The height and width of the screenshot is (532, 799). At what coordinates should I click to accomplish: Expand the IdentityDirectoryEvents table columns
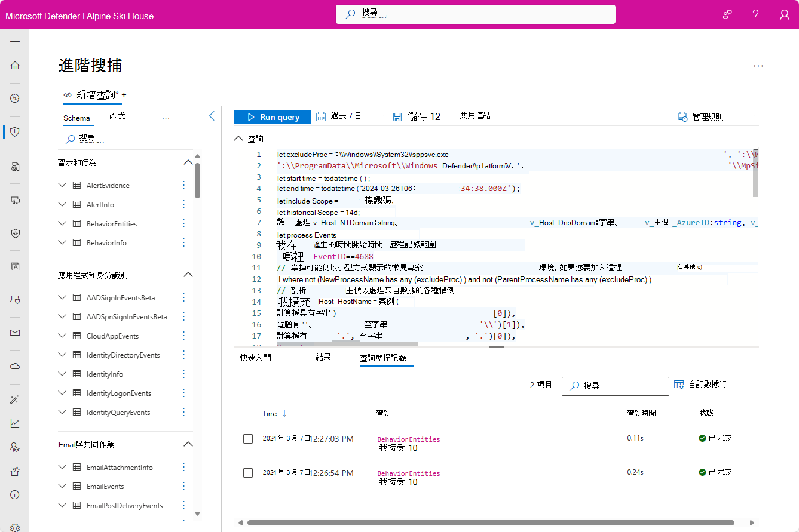(62, 355)
